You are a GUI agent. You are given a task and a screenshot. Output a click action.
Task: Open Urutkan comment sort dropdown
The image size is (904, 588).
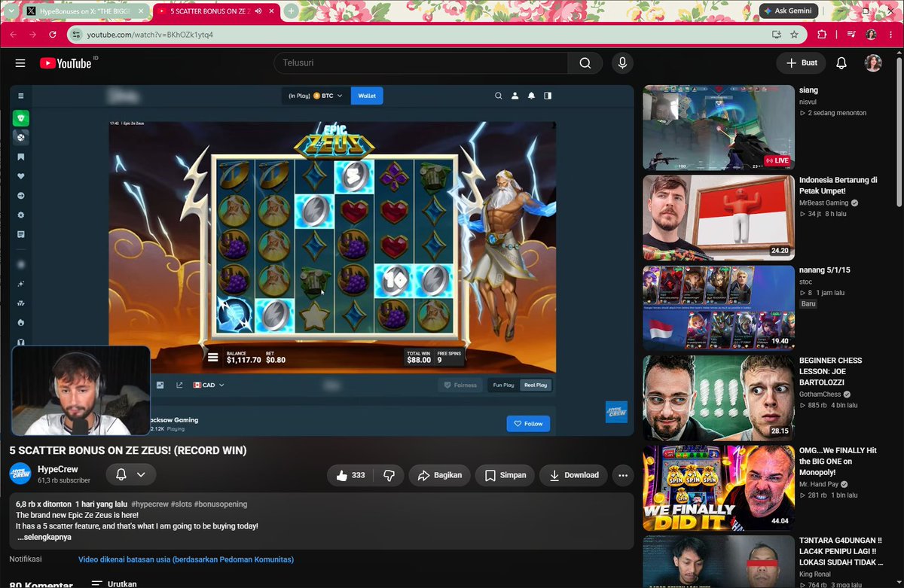click(114, 583)
